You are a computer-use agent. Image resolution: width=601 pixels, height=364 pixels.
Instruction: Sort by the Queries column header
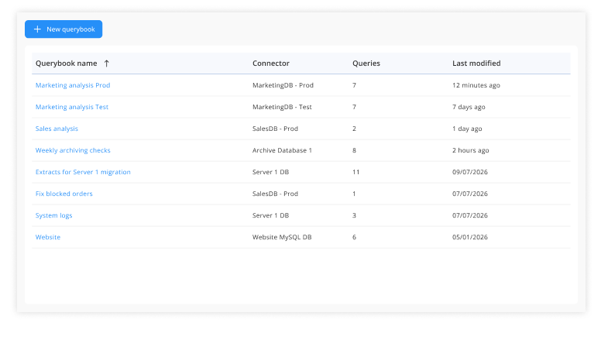[366, 64]
